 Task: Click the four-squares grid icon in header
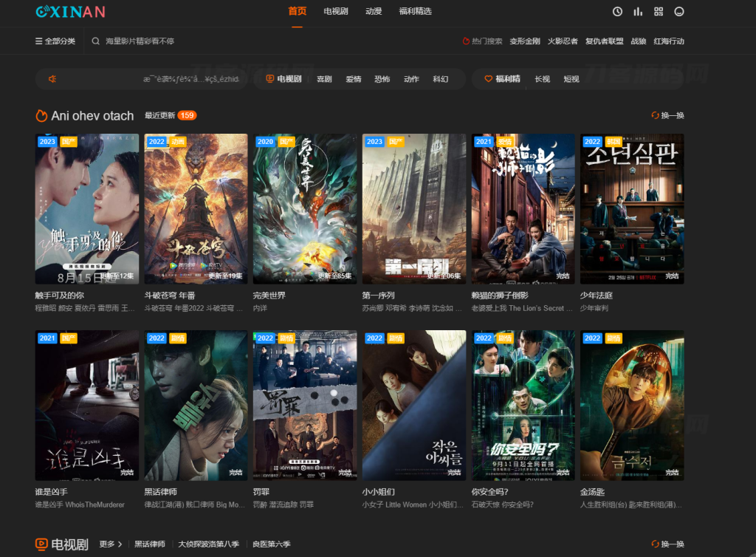(x=659, y=12)
